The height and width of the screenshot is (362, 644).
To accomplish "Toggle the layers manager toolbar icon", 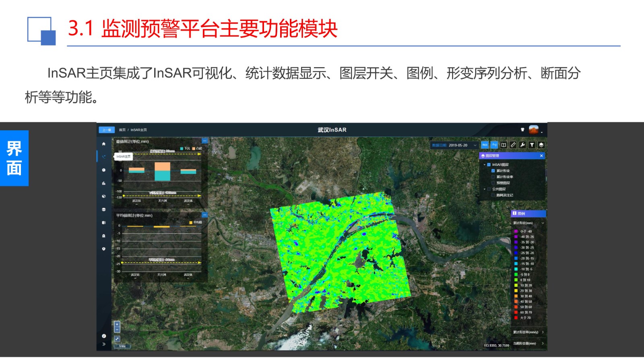I will (x=541, y=145).
